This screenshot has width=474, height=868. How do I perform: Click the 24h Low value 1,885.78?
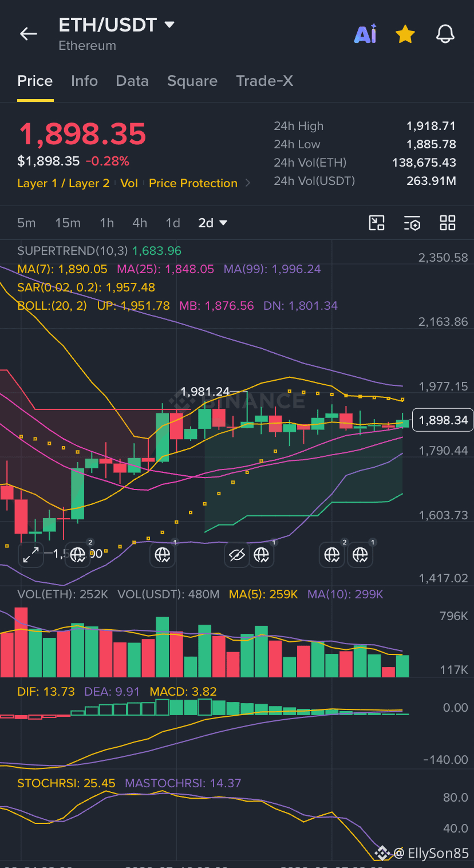tap(431, 144)
